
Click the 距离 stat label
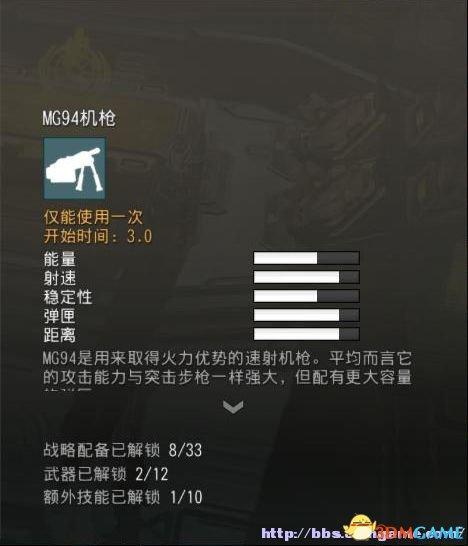coord(60,335)
